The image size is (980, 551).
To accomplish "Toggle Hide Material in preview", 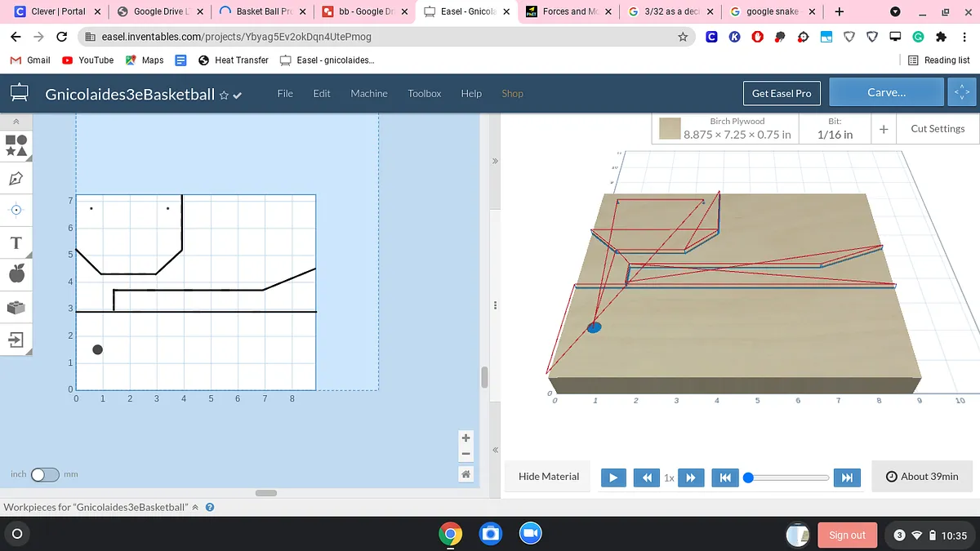I will pos(549,477).
